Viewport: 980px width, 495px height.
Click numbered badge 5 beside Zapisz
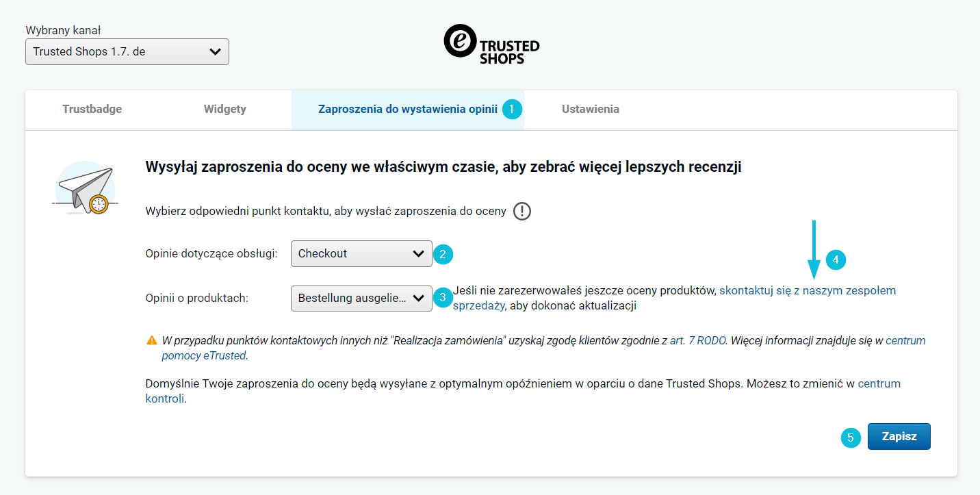tap(851, 437)
